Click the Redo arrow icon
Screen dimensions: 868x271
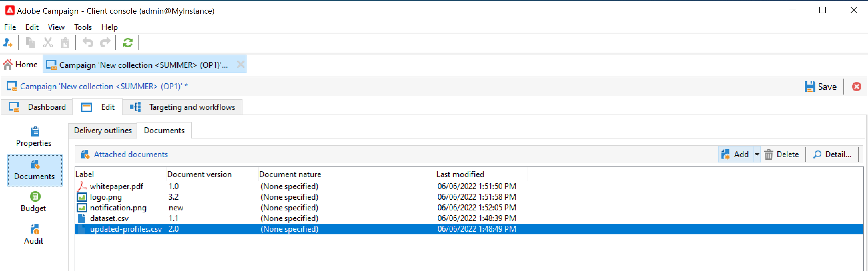pyautogui.click(x=106, y=43)
